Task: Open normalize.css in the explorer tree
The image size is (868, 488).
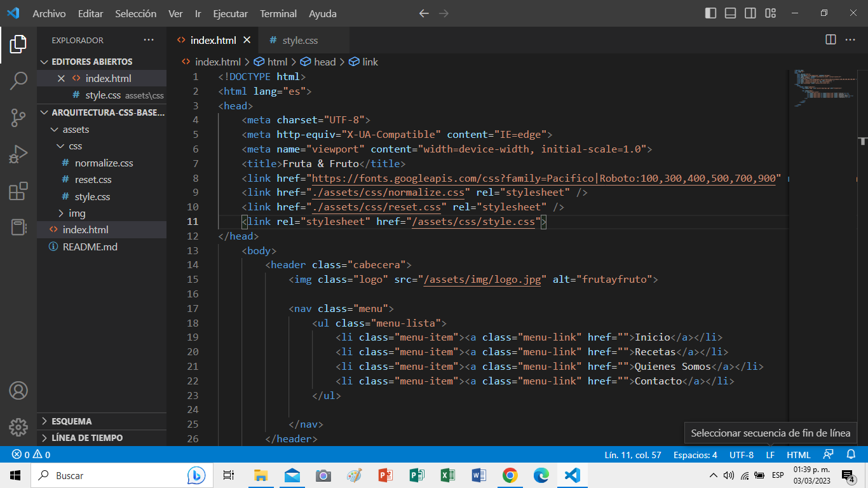Action: 102,163
